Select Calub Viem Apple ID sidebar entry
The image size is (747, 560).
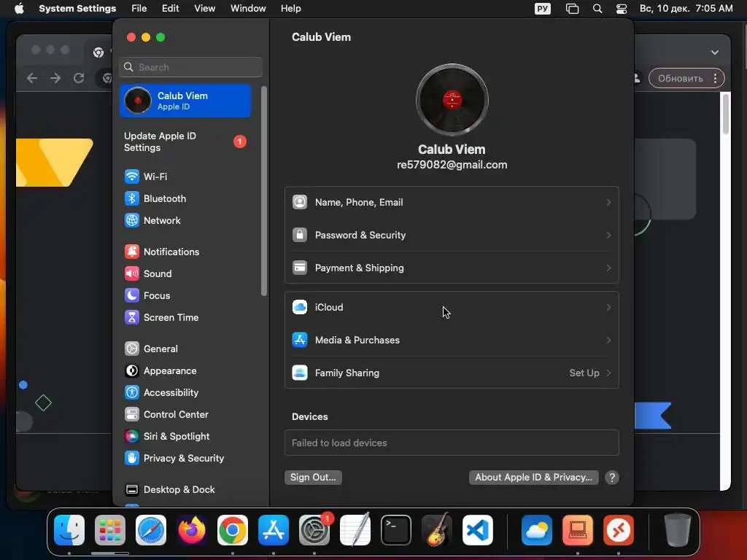(185, 101)
